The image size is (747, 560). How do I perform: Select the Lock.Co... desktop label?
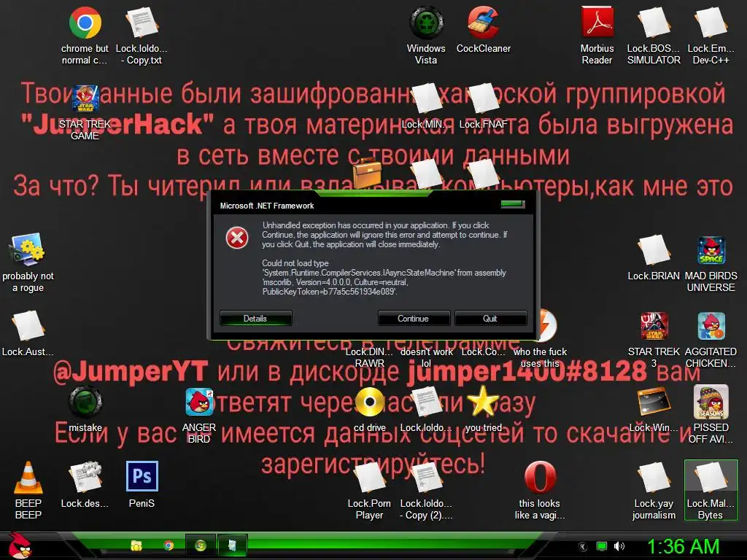(483, 352)
